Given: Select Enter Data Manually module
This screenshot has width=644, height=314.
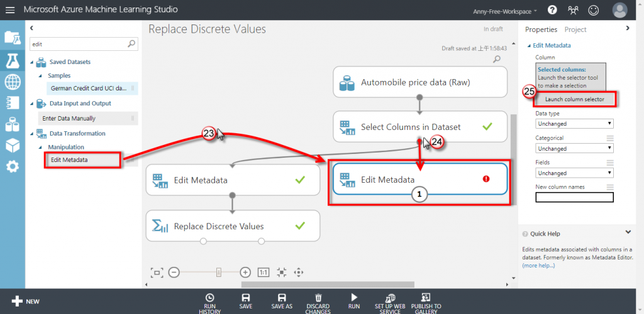Looking at the screenshot, I should click(87, 119).
